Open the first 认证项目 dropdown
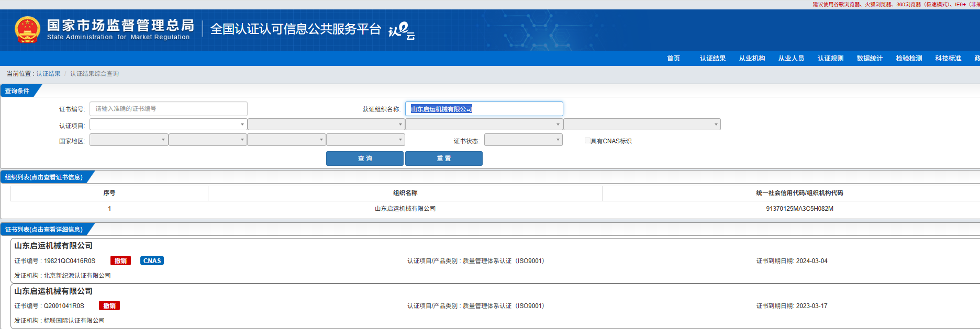Image resolution: width=980 pixels, height=329 pixels. (x=168, y=124)
